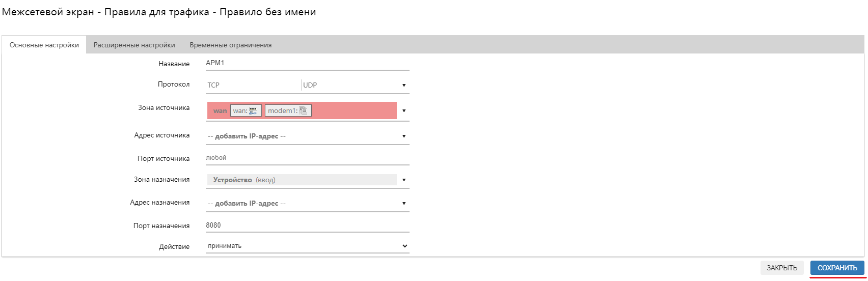This screenshot has height=281, width=868.
Task: Select the Основные настройки tab
Action: pos(44,45)
